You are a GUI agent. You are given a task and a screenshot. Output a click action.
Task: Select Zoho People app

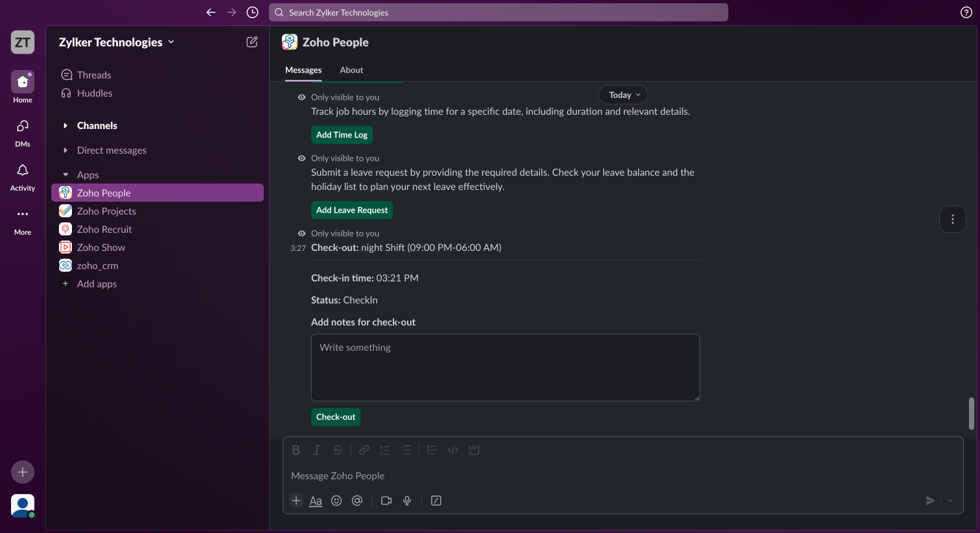(x=157, y=193)
